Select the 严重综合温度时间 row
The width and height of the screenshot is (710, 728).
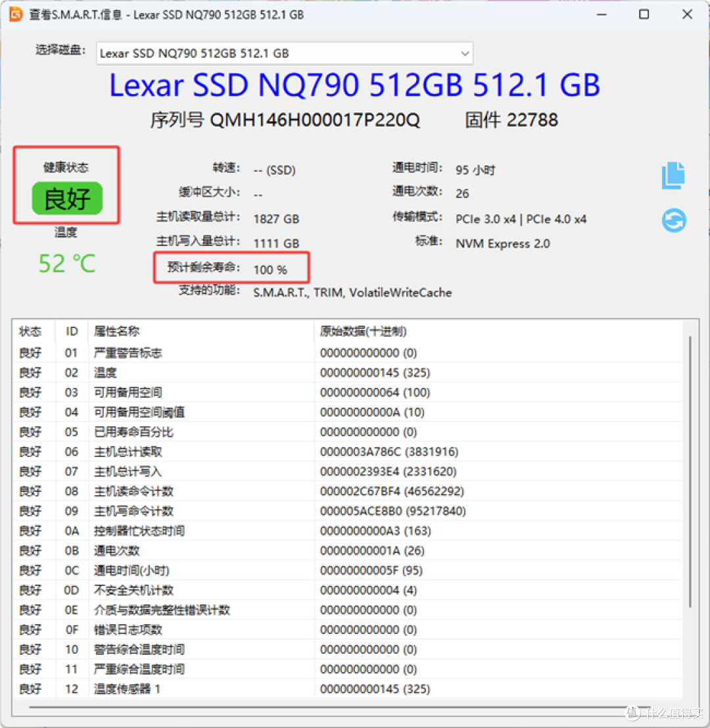point(347,669)
